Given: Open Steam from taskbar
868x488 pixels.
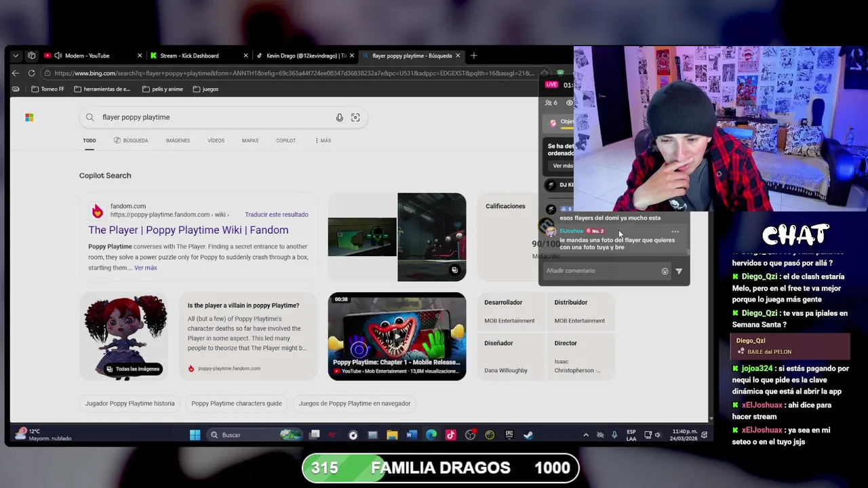Looking at the screenshot, I should [x=529, y=435].
